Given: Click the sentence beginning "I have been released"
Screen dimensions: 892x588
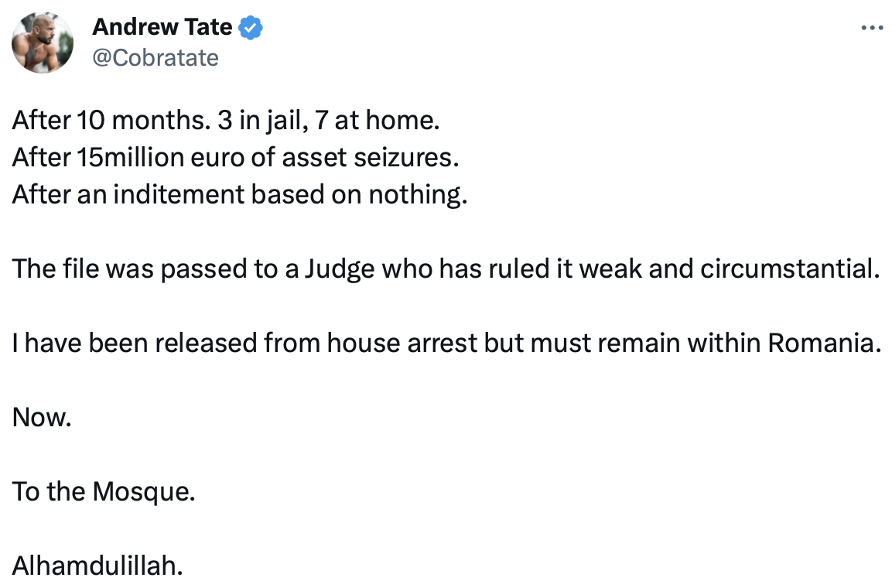Looking at the screenshot, I should pyautogui.click(x=446, y=343).
